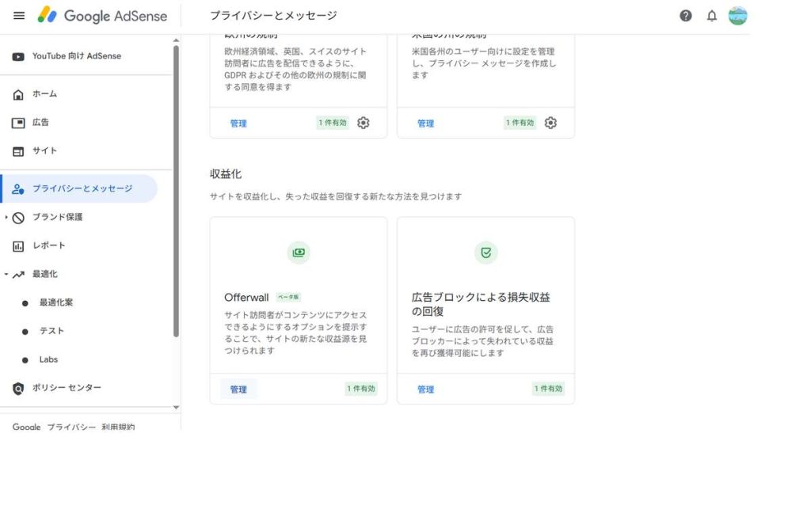Click the account profile avatar

737,16
